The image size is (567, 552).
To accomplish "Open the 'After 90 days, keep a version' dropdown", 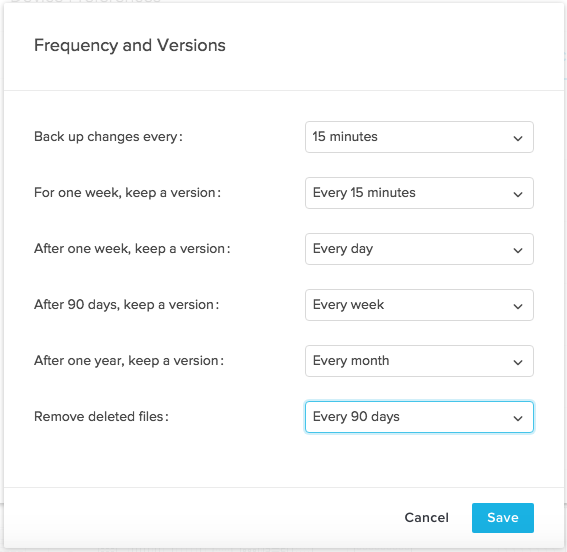I will 419,305.
